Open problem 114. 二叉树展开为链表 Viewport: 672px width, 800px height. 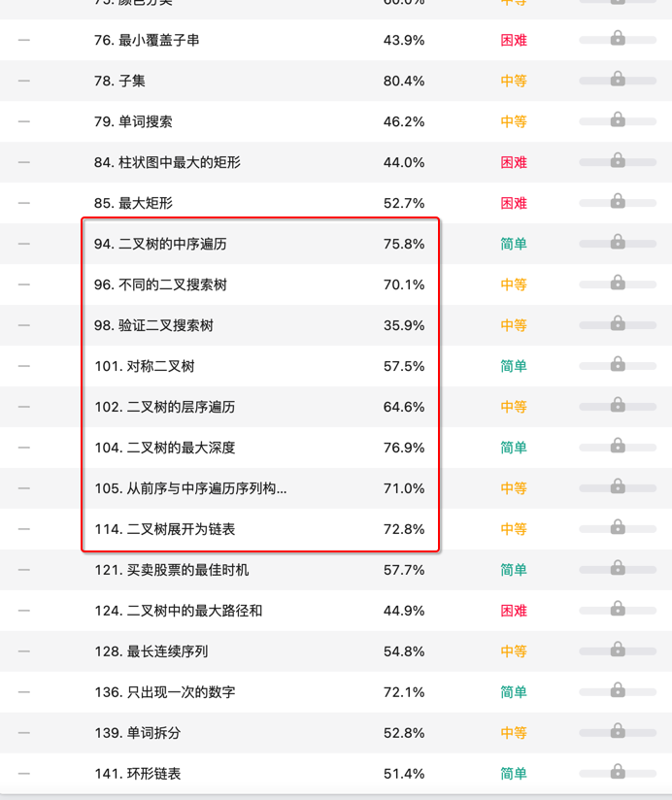pos(160,529)
